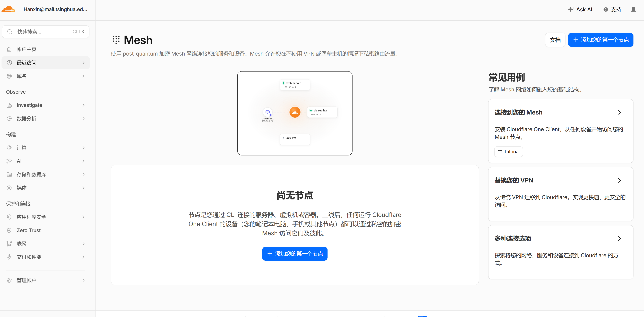Select 应用程序安全 in the sidebar
Viewport: 644px width, 317px height.
pyautogui.click(x=46, y=217)
